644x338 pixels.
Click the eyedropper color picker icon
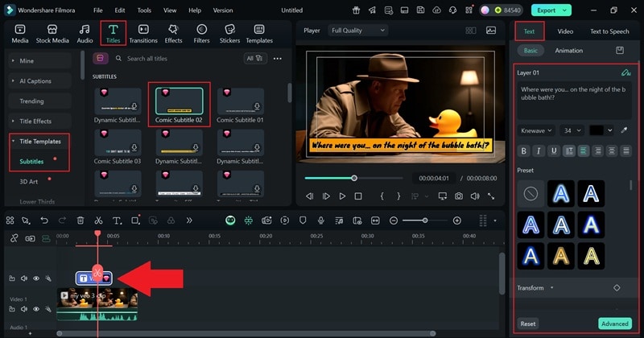tap(624, 130)
